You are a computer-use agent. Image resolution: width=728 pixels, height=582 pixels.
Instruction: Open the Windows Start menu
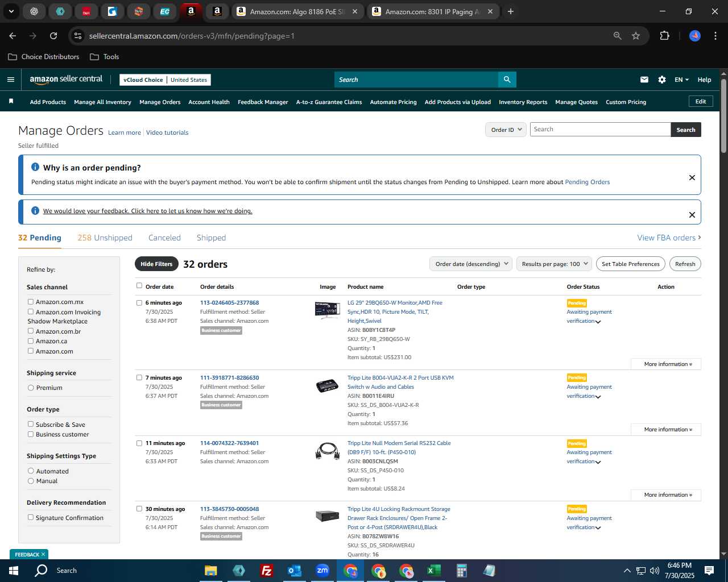14,570
